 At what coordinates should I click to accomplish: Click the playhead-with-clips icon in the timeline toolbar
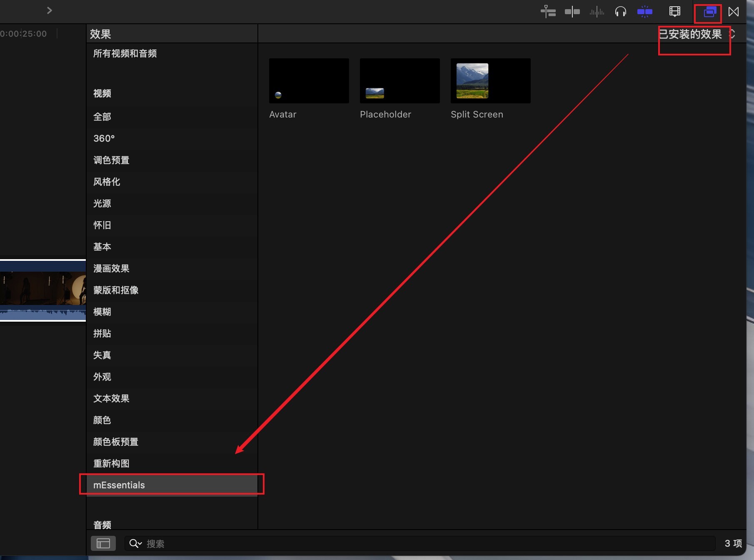click(x=548, y=12)
